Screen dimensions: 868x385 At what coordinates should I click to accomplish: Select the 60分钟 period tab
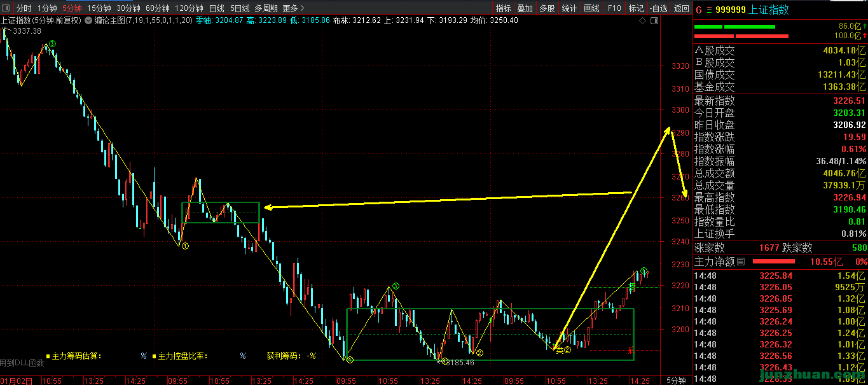coord(158,8)
